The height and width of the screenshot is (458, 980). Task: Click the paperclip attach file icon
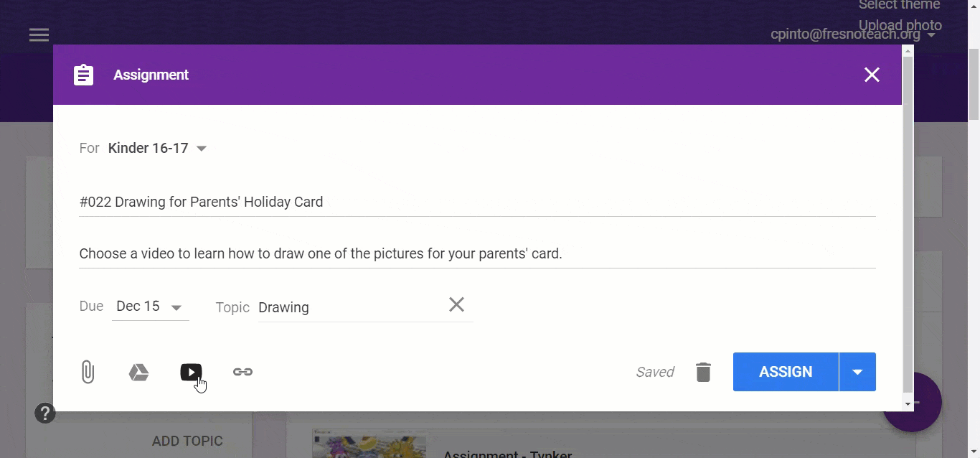tap(88, 372)
